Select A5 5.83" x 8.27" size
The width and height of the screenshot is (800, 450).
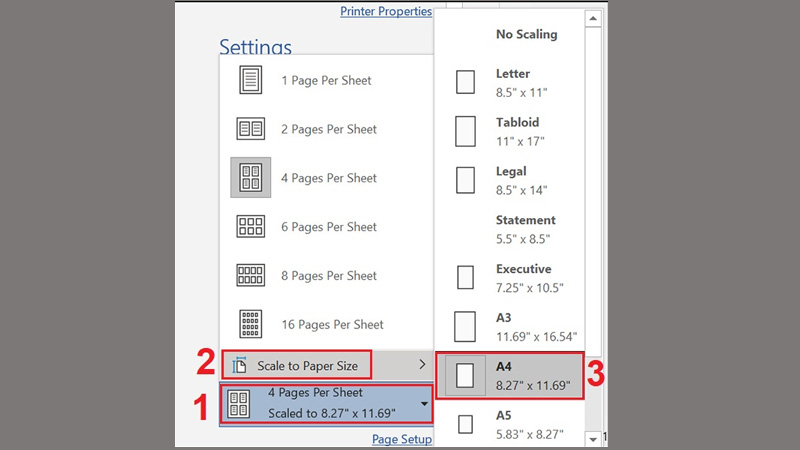509,424
